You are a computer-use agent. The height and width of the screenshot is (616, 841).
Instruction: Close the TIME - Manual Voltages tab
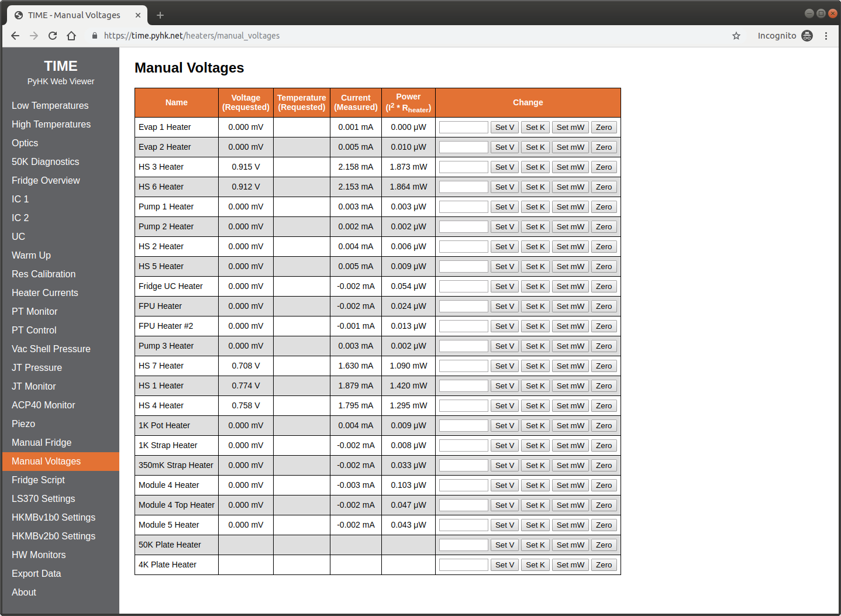point(138,15)
